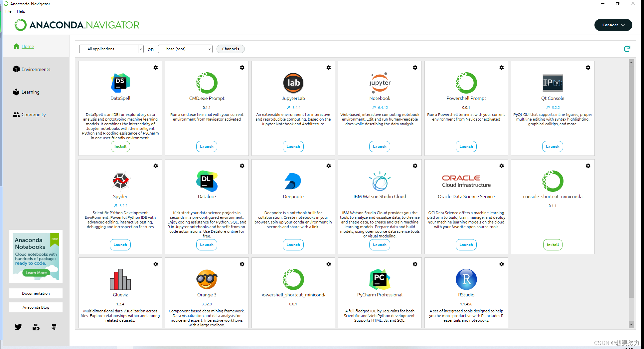Launch Qt Console
The image size is (644, 349).
point(553,147)
